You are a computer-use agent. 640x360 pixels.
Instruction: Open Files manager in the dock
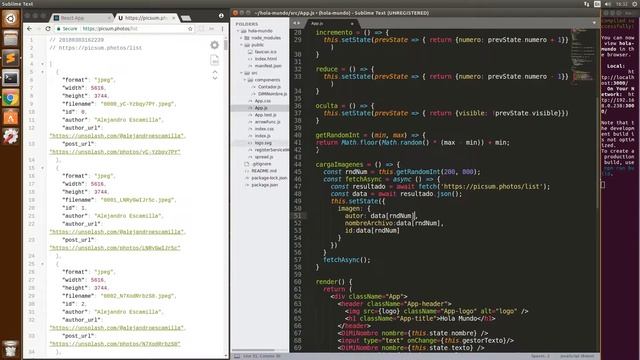tap(10, 39)
